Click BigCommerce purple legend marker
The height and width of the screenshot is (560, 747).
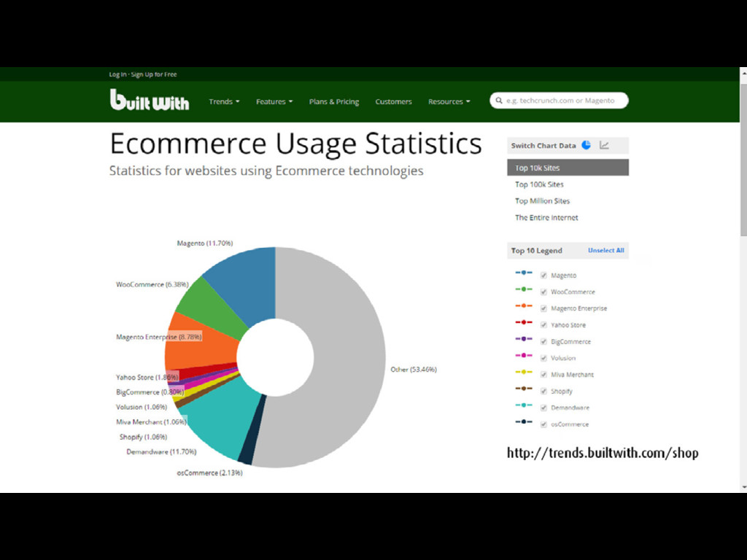click(x=524, y=339)
